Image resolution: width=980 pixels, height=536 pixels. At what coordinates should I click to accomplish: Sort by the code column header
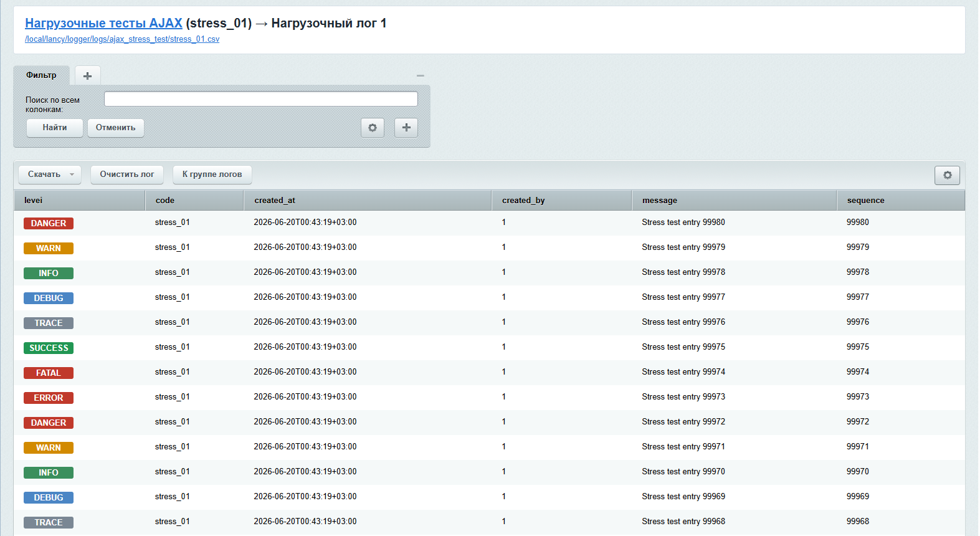coord(194,201)
